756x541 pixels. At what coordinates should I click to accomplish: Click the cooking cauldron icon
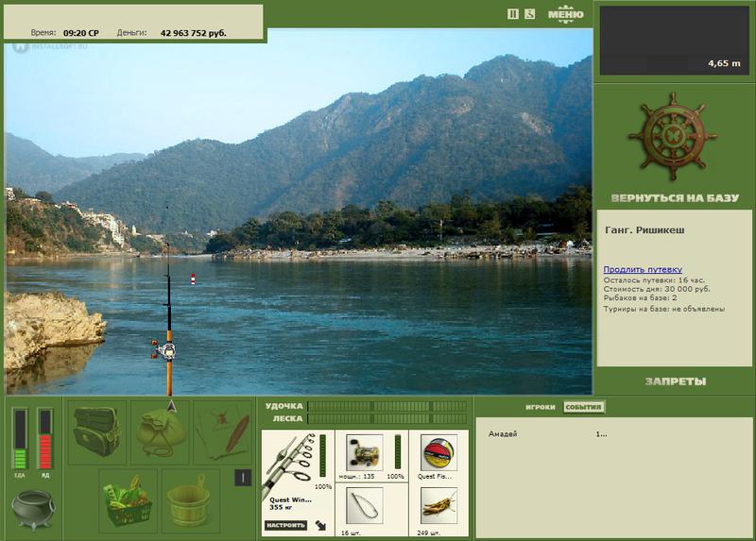[x=33, y=510]
